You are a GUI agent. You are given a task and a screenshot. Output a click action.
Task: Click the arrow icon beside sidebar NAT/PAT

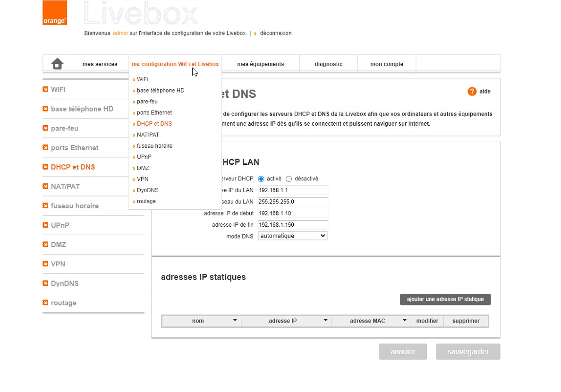(x=45, y=186)
